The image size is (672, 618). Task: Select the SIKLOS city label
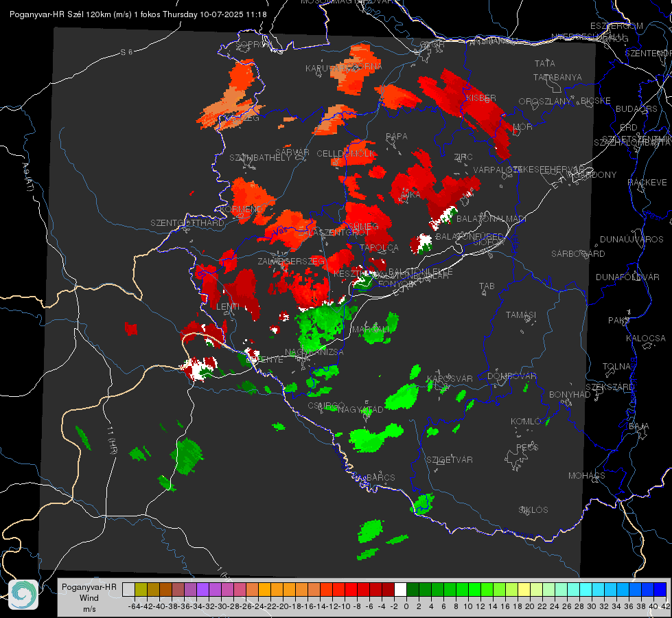tap(533, 510)
